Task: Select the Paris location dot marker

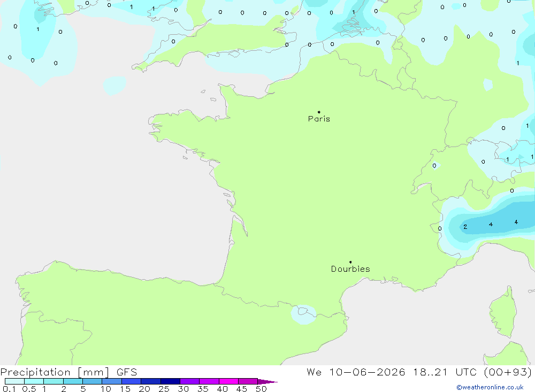Action: point(319,112)
